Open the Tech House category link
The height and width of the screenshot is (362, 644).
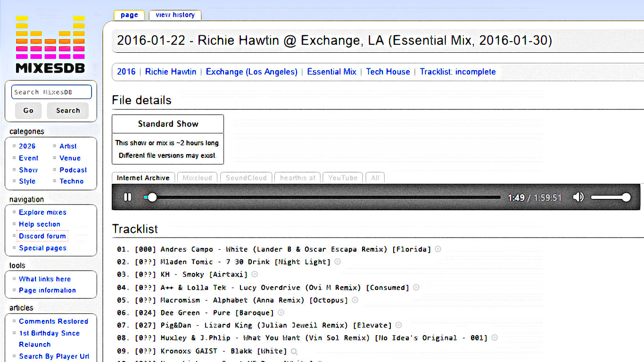pyautogui.click(x=388, y=72)
